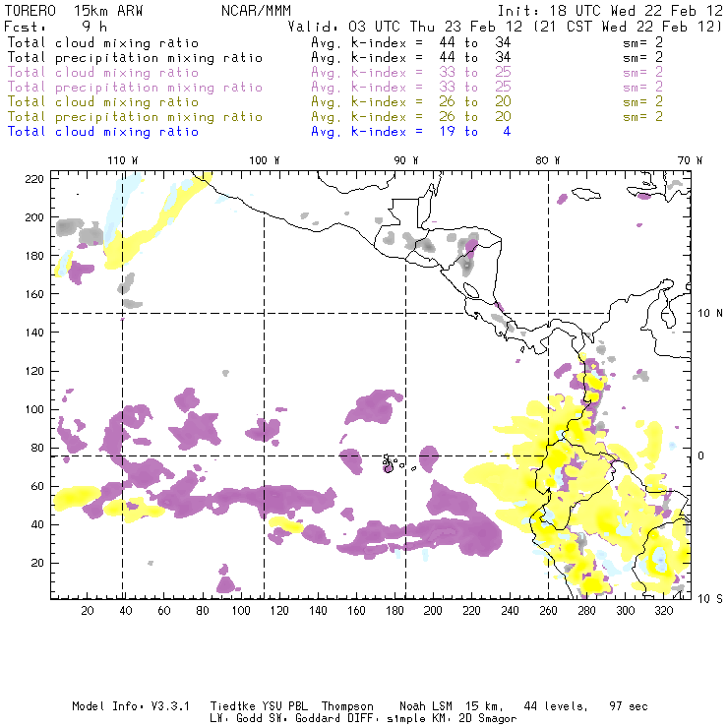Select the '90 W' longitude label

(x=406, y=160)
